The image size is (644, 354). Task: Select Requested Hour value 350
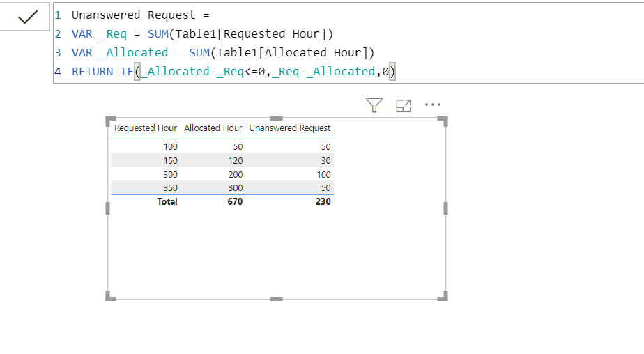pos(171,187)
